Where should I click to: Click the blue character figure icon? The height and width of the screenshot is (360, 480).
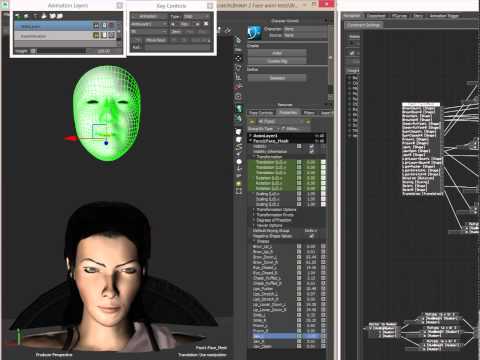point(254,32)
